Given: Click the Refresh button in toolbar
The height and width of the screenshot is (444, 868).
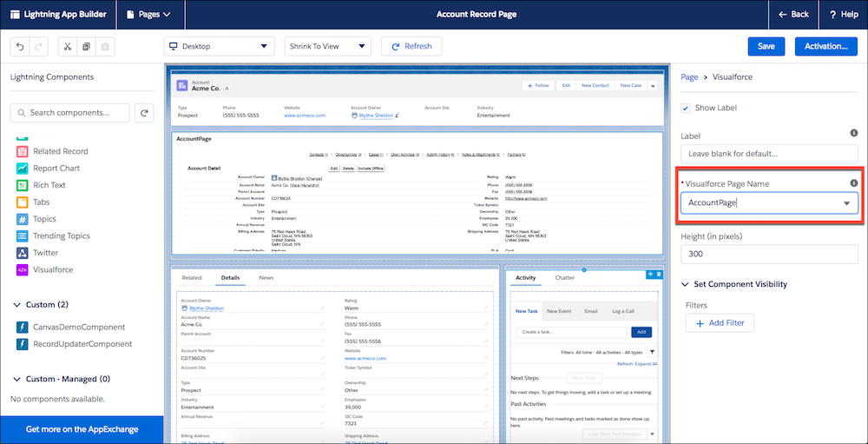Looking at the screenshot, I should [411, 47].
